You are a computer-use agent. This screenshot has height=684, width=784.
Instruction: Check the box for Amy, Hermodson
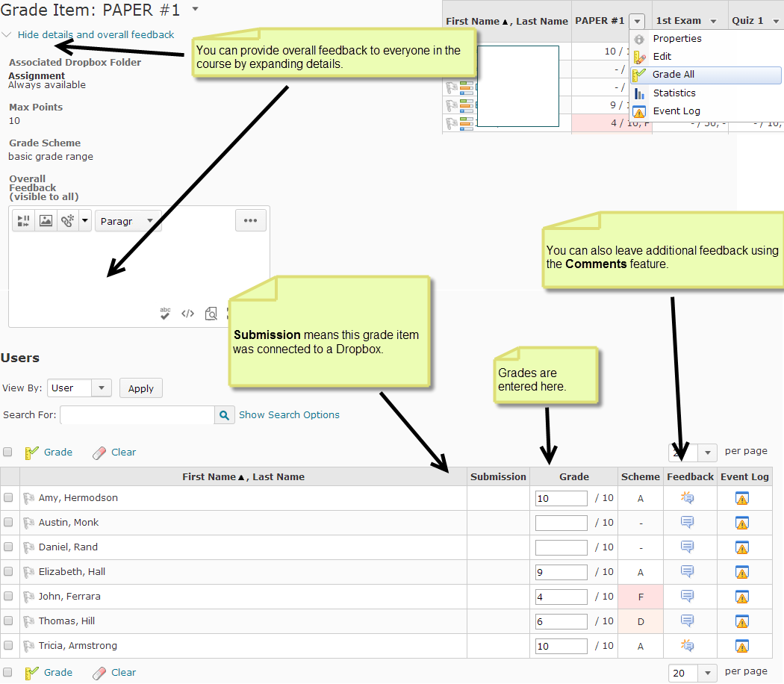tap(8, 498)
